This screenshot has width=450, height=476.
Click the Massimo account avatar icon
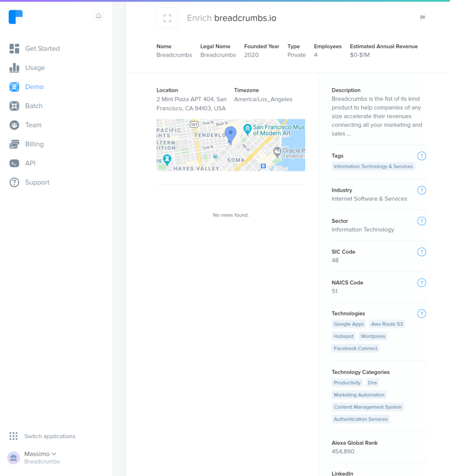click(x=13, y=457)
